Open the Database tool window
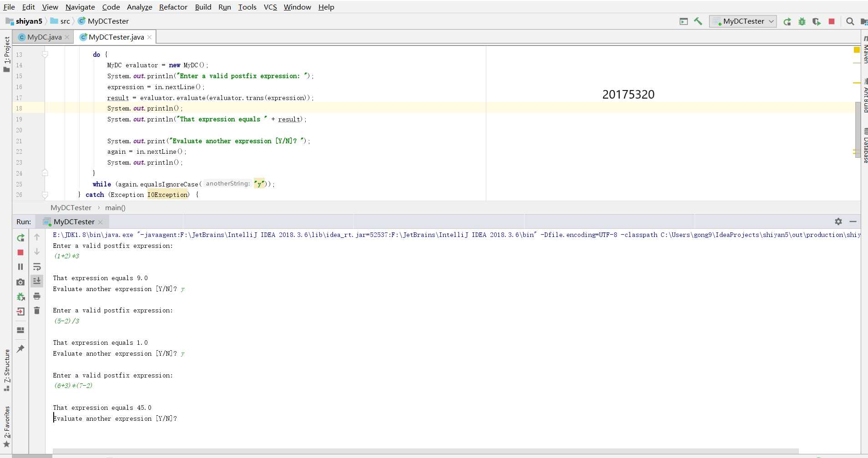 click(x=865, y=146)
